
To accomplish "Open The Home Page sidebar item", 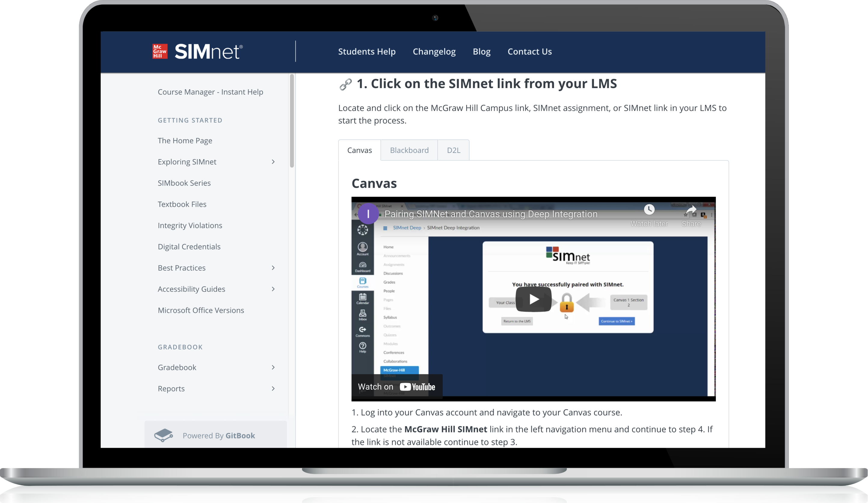I will tap(185, 140).
